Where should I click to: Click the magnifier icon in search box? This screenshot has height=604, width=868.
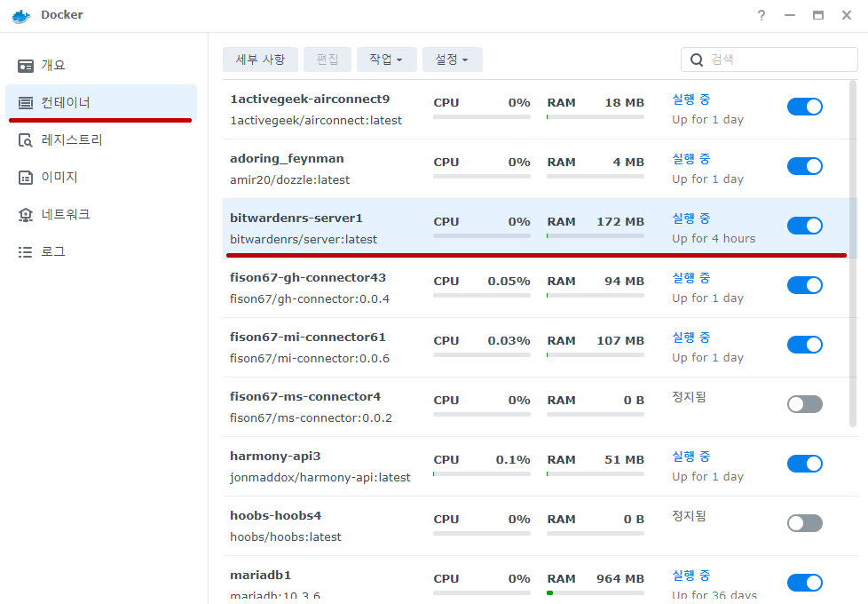pyautogui.click(x=697, y=60)
